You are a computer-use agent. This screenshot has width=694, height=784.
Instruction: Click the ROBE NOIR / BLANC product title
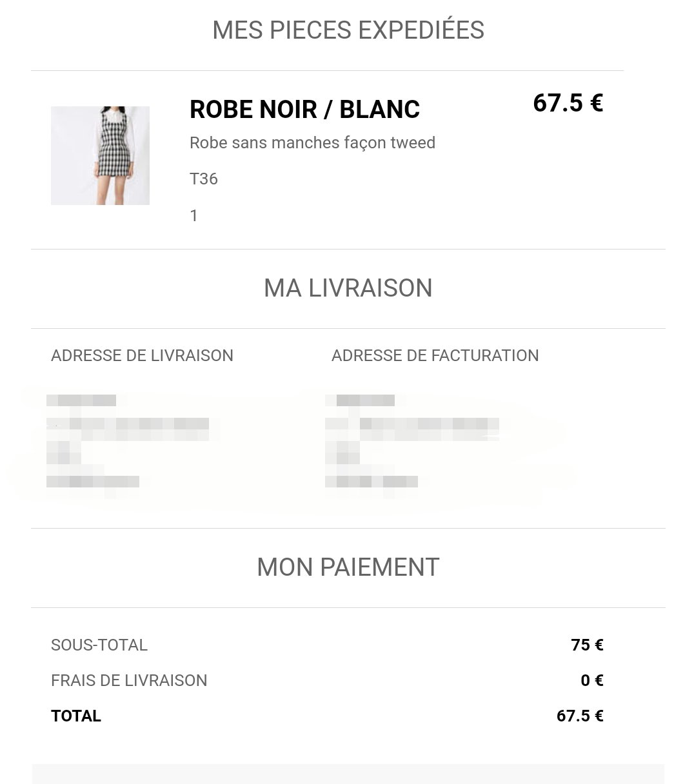pyautogui.click(x=304, y=110)
